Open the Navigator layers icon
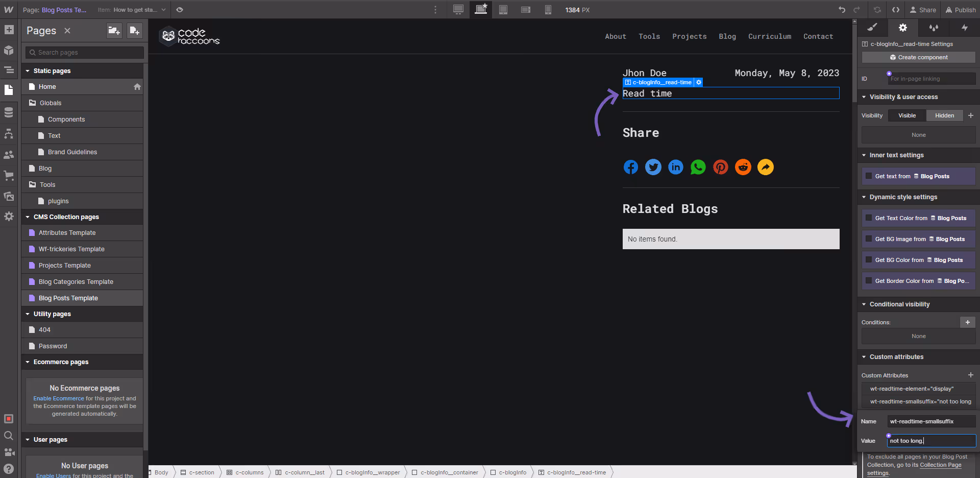 click(x=9, y=70)
